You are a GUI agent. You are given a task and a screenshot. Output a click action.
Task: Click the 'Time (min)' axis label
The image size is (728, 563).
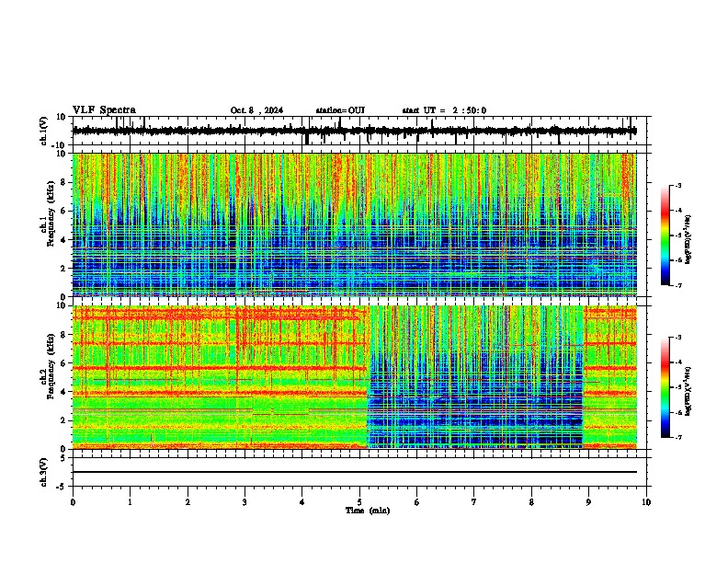click(368, 511)
